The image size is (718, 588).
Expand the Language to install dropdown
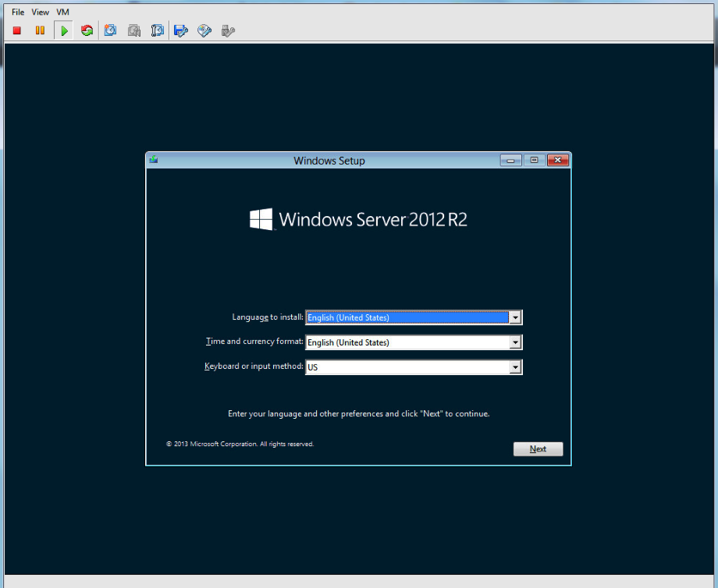point(514,317)
